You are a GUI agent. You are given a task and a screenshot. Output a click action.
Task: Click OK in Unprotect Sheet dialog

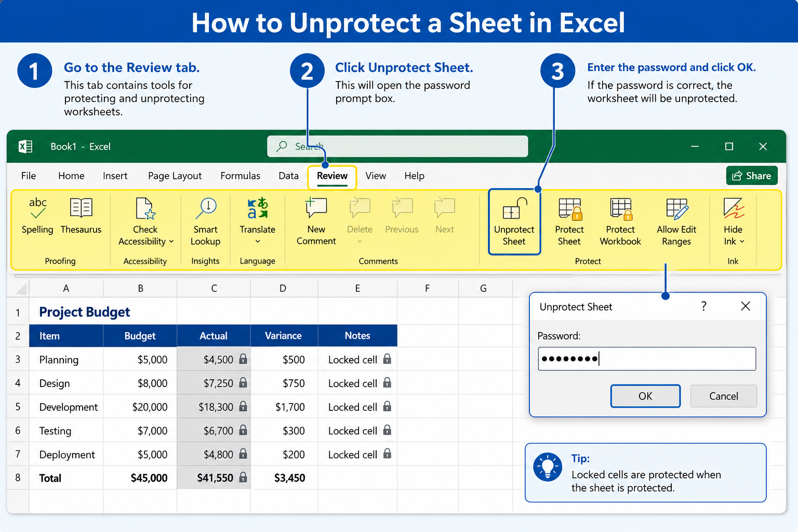coord(645,396)
